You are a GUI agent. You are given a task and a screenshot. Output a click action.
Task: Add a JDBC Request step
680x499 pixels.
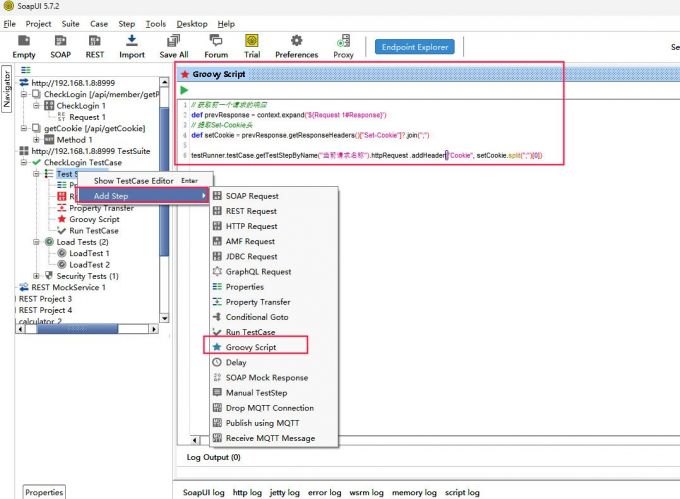pyautogui.click(x=273, y=257)
